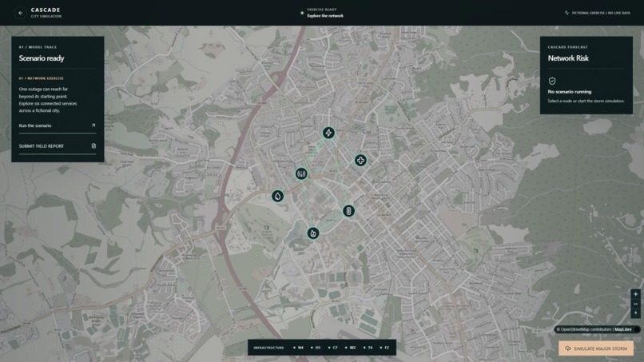Select the water droplet node
This screenshot has height=362, width=644.
(277, 196)
